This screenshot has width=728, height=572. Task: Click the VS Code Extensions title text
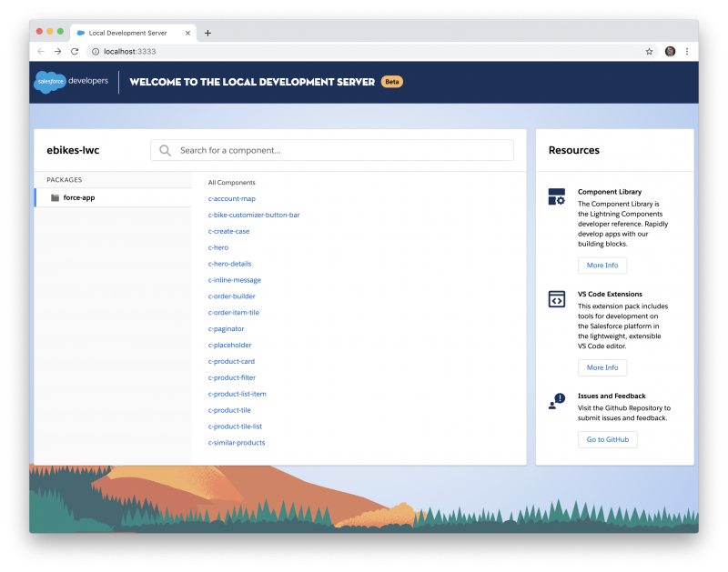610,294
